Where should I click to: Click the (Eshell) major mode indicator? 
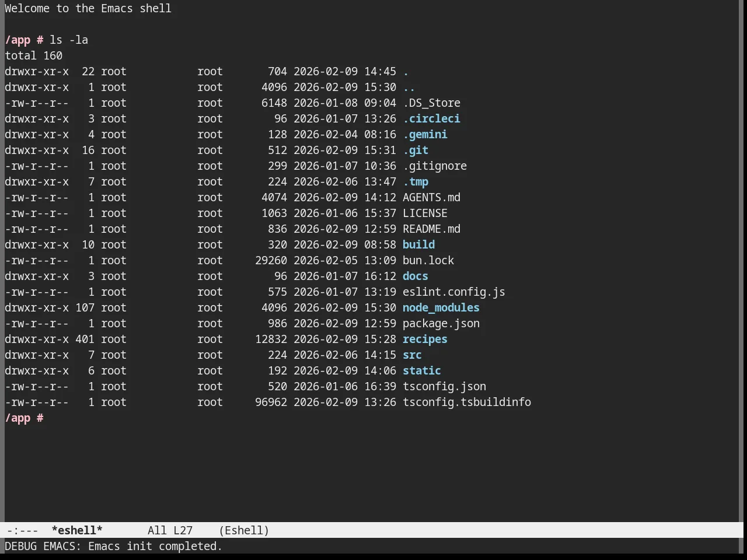click(x=244, y=530)
